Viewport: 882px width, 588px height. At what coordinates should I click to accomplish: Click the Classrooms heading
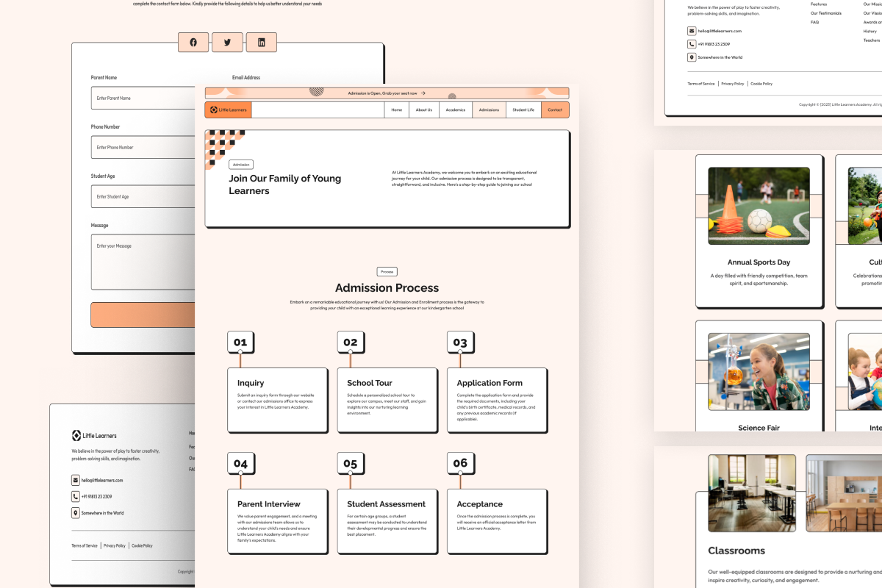(x=736, y=551)
